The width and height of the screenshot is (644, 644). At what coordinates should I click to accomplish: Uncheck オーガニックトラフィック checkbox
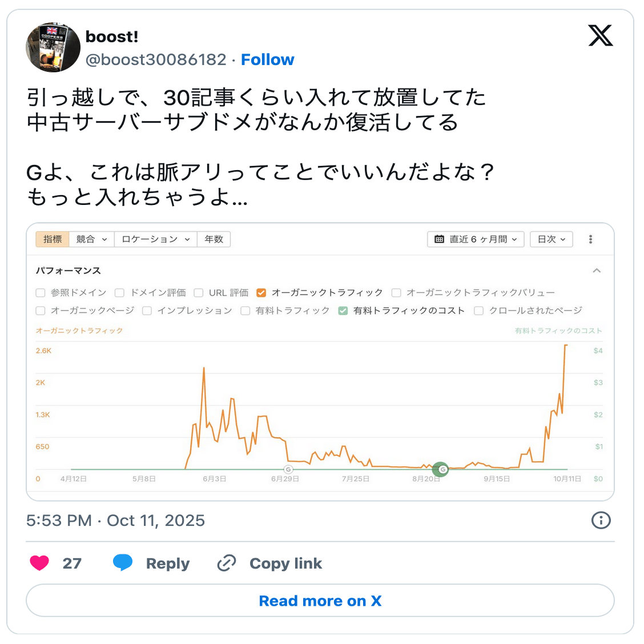coord(261,293)
